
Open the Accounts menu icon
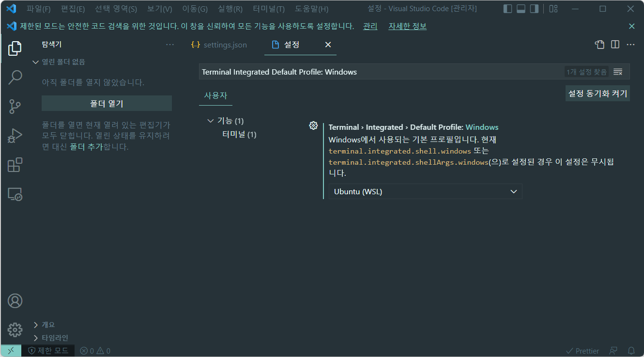pos(15,301)
